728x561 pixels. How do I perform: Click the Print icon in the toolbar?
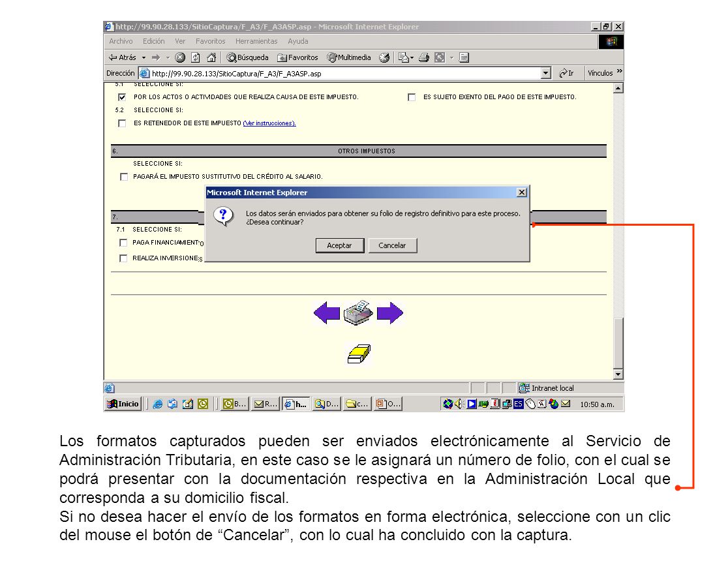[x=424, y=57]
